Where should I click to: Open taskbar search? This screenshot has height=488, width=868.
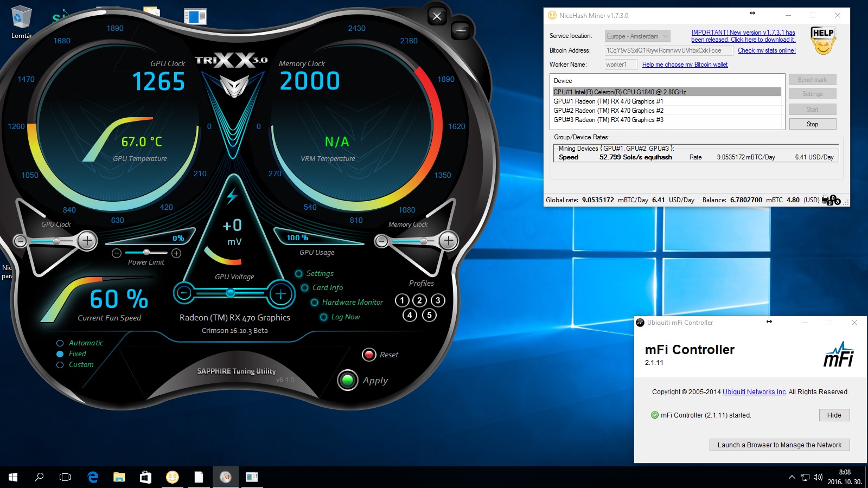coord(39,477)
